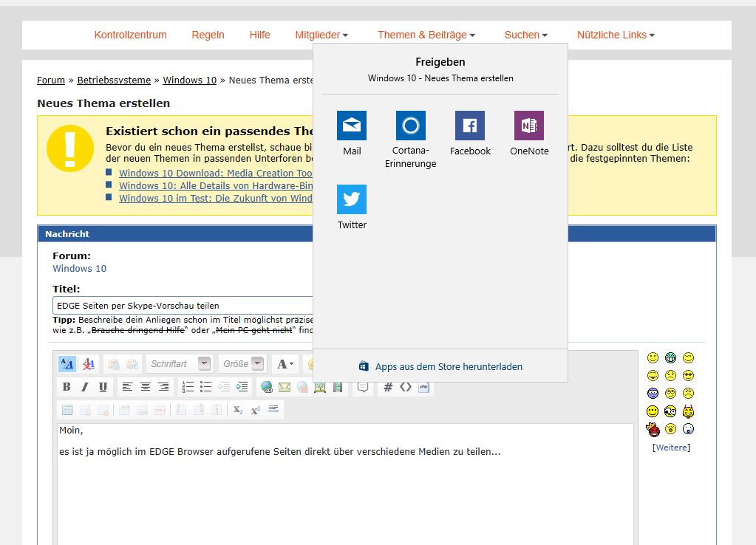Toggle underline formatting in editor

coord(103,386)
